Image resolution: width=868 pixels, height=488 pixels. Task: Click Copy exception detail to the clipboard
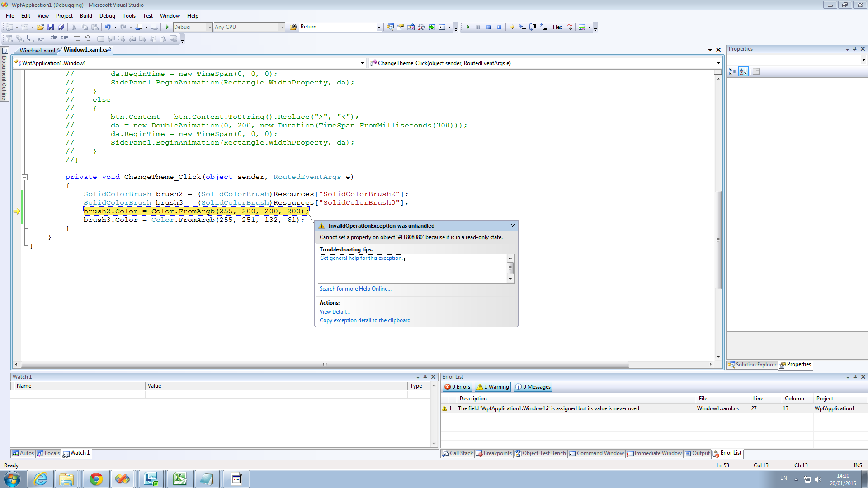(365, 320)
